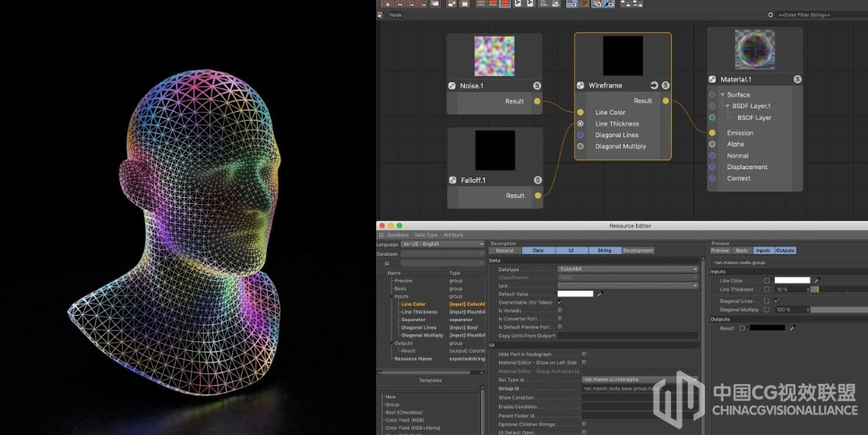Click the Wireframe node circular arrow icon
Image resolution: width=868 pixels, height=435 pixels.
point(654,85)
